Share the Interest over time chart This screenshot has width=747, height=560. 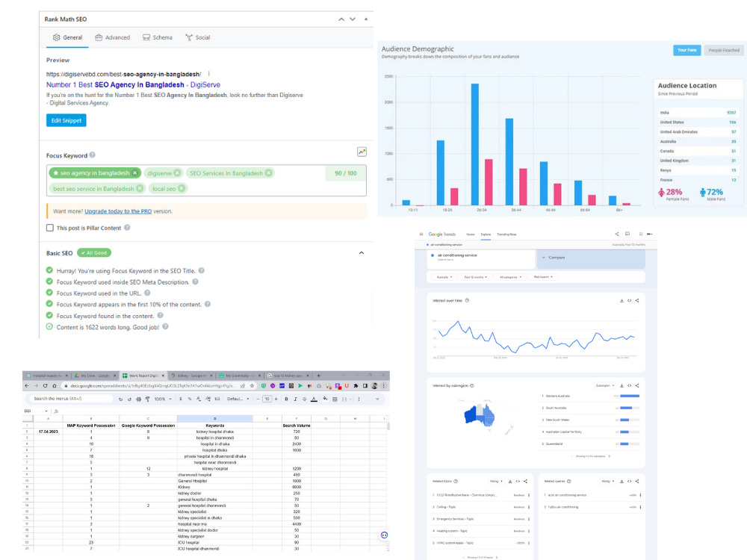point(637,300)
